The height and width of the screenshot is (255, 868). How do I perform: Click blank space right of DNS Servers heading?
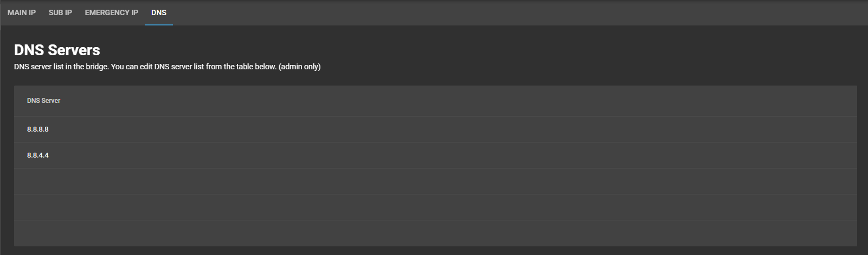(477, 50)
